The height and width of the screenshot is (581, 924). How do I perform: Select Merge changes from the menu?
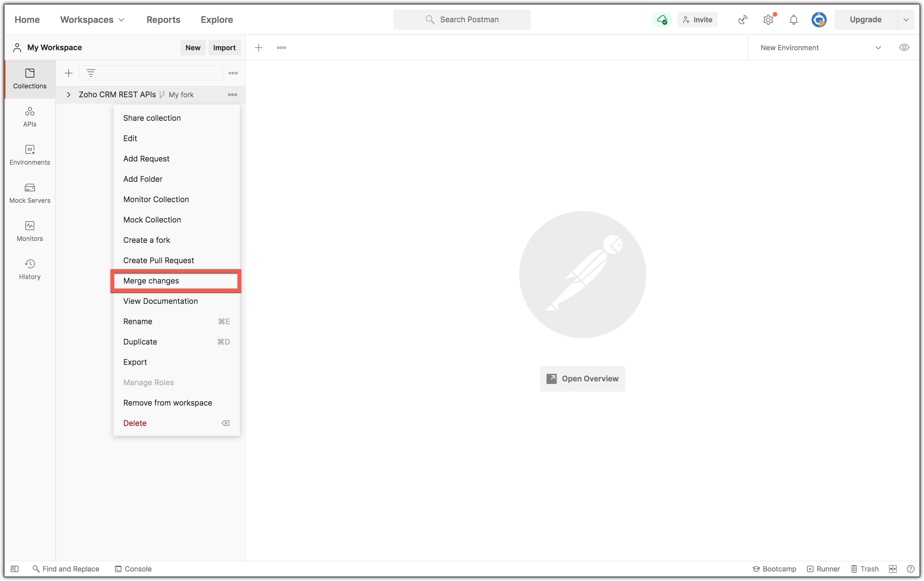point(151,281)
